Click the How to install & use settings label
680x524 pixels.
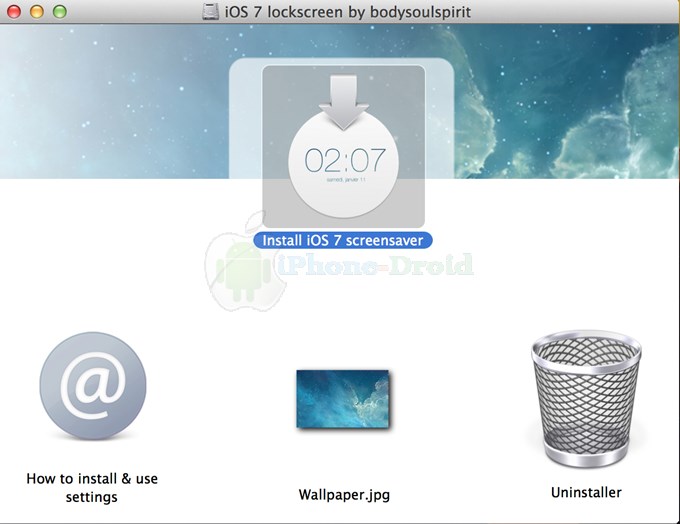pyautogui.click(x=92, y=488)
